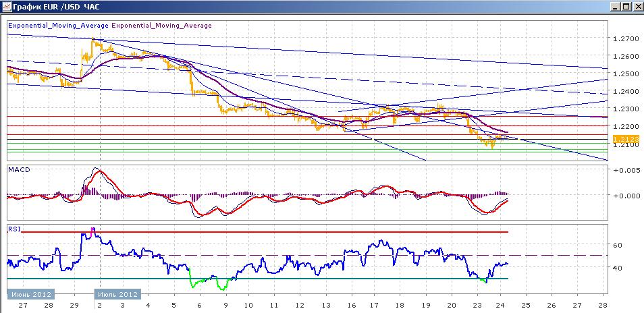Select the Июнь 2012 month marker
This screenshot has width=644, height=313.
pyautogui.click(x=31, y=294)
